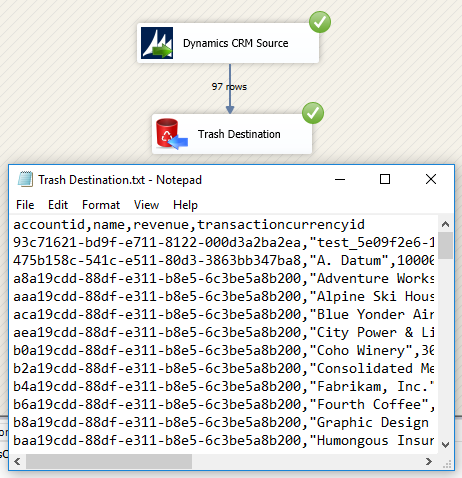Click the row starting 93c71621-bd9f
The image size is (462, 478).
coord(224,242)
